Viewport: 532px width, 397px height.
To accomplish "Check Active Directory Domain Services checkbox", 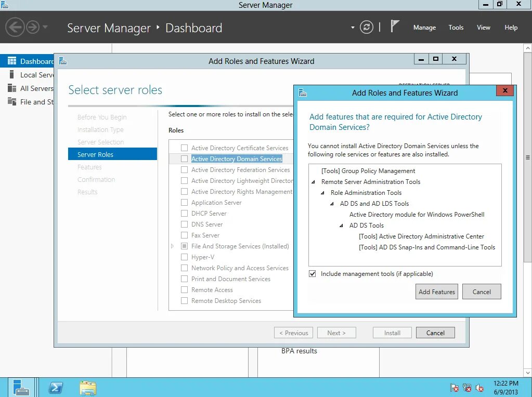I will tap(184, 158).
